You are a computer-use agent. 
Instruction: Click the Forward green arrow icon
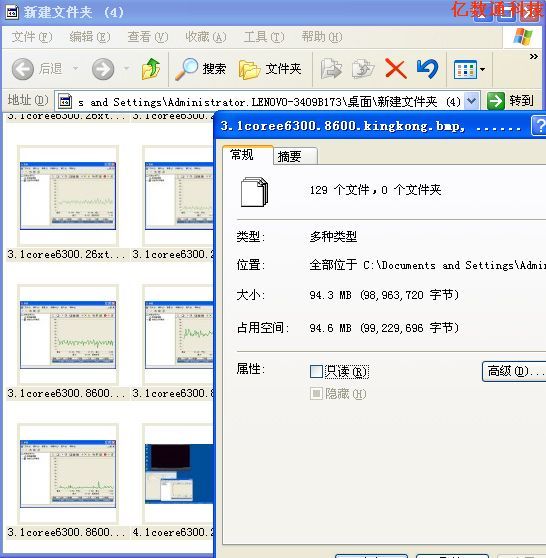[x=103, y=69]
